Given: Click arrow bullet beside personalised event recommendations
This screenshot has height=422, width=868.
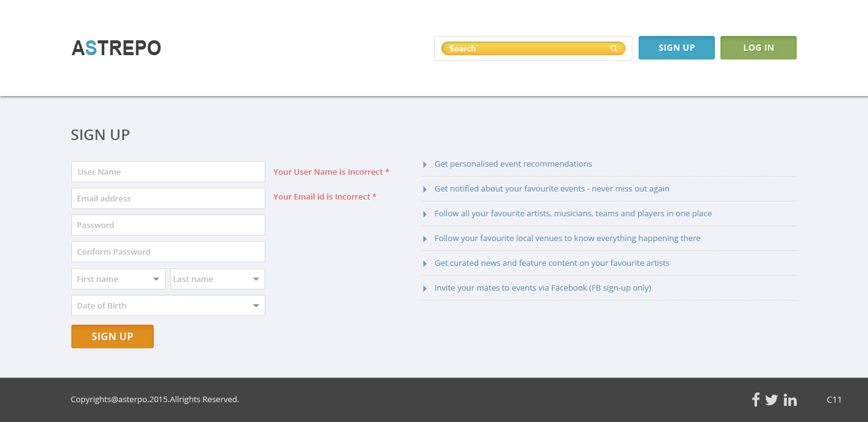Looking at the screenshot, I should coord(425,164).
